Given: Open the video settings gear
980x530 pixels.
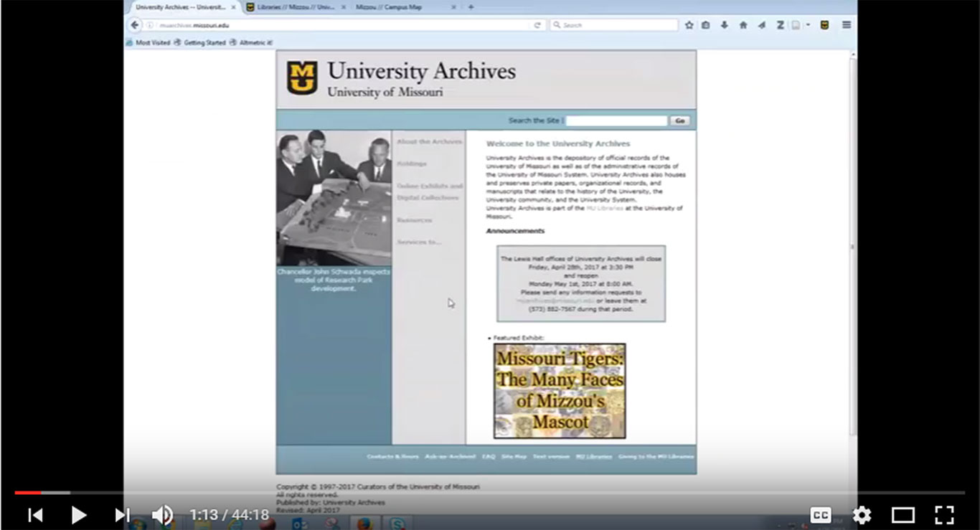Looking at the screenshot, I should point(862,514).
